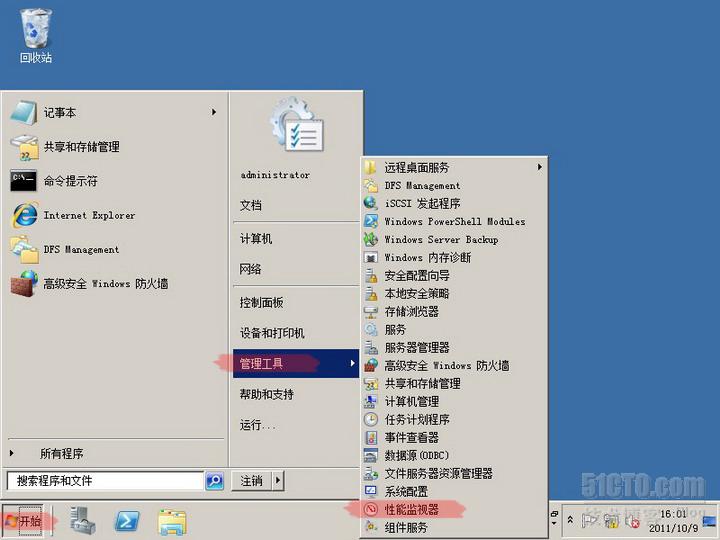The height and width of the screenshot is (540, 720).
Task: Click the 本地安全策略 icon
Action: click(x=371, y=293)
